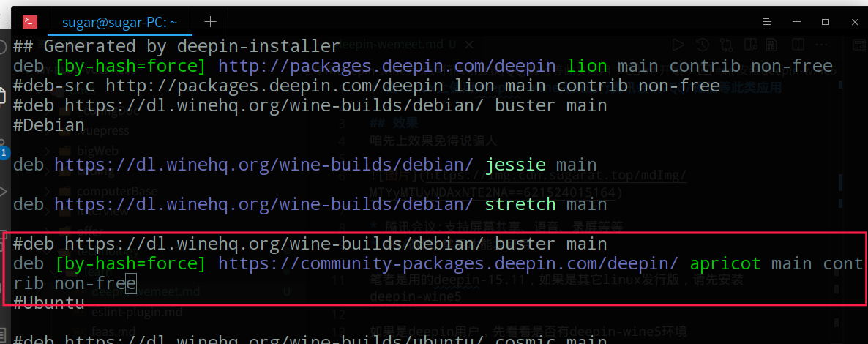868x344 pixels.
Task: Maximize the terminal window
Action: click(826, 22)
